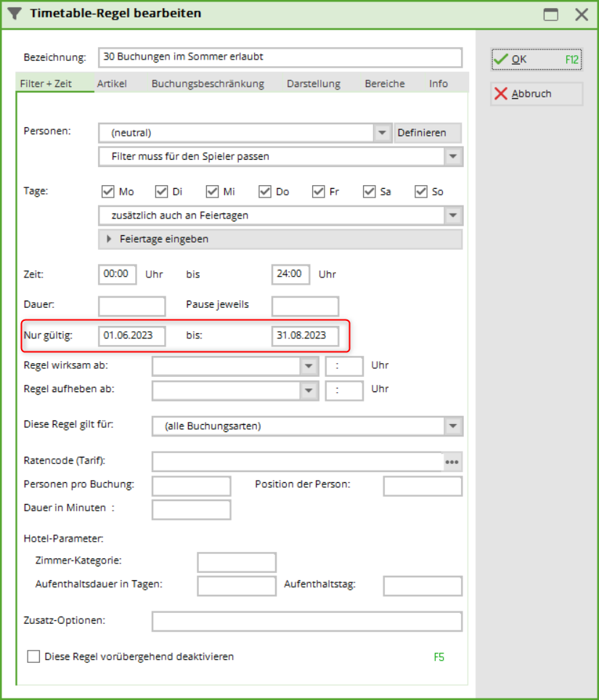Image resolution: width=599 pixels, height=700 pixels.
Task: Open the Artikel tab
Action: (x=112, y=84)
